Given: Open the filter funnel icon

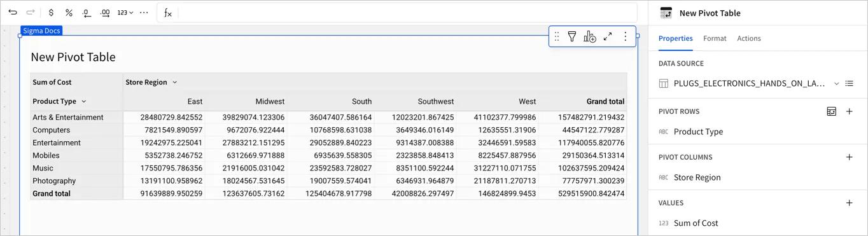Looking at the screenshot, I should coord(572,37).
